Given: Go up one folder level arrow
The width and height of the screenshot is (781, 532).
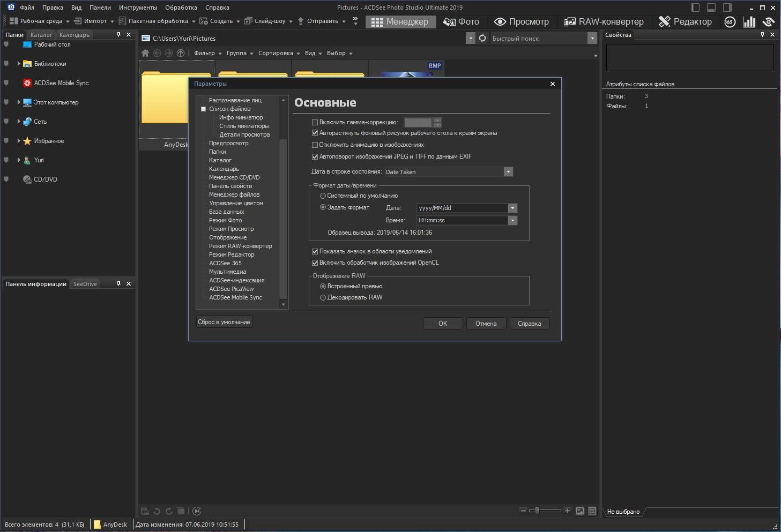Looking at the screenshot, I should [x=181, y=53].
